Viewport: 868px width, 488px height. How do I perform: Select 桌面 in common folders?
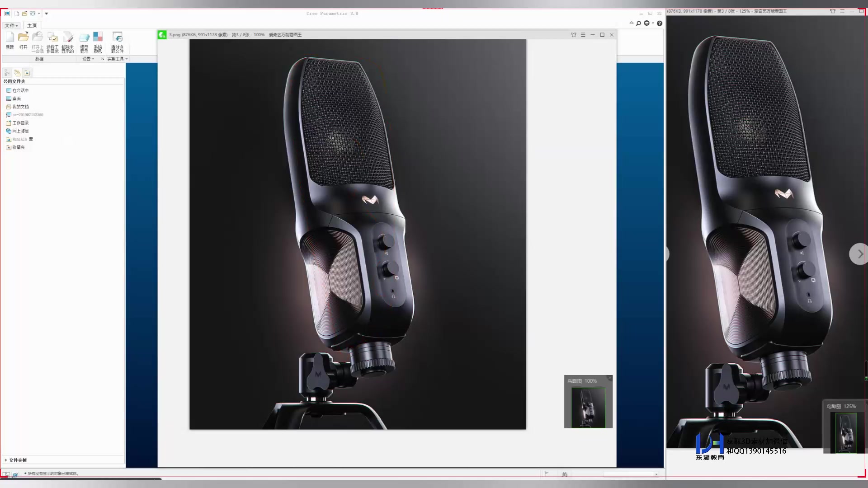[x=13, y=99]
